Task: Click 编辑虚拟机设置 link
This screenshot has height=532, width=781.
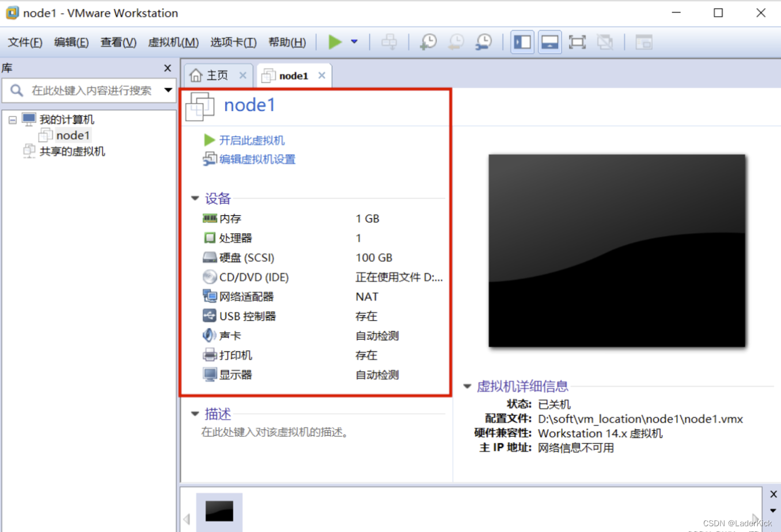Action: tap(257, 159)
